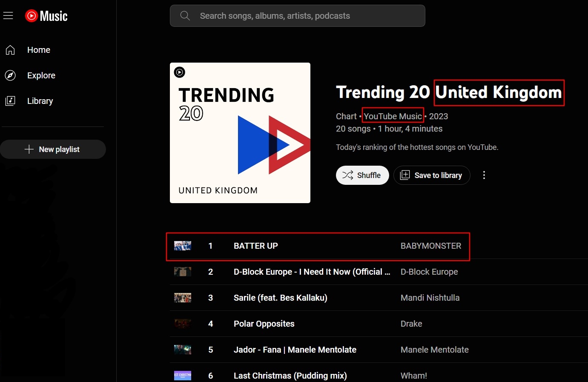Open artist Manele Mentolate
This screenshot has height=382, width=588.
click(435, 350)
